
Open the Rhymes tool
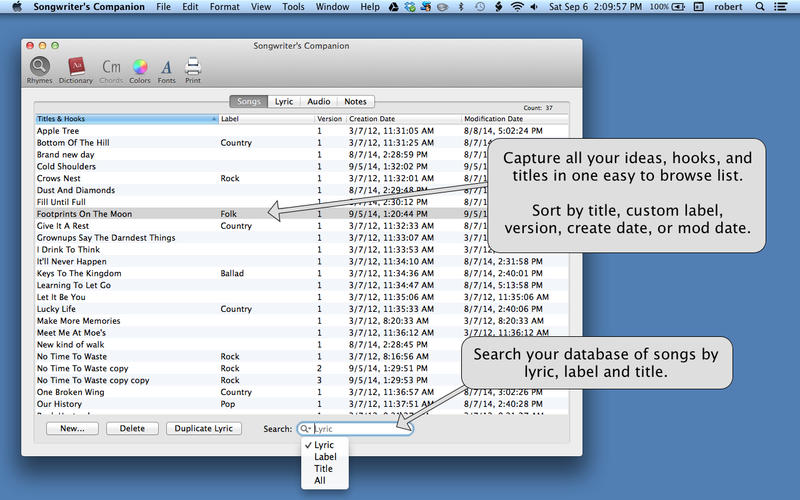[39, 68]
